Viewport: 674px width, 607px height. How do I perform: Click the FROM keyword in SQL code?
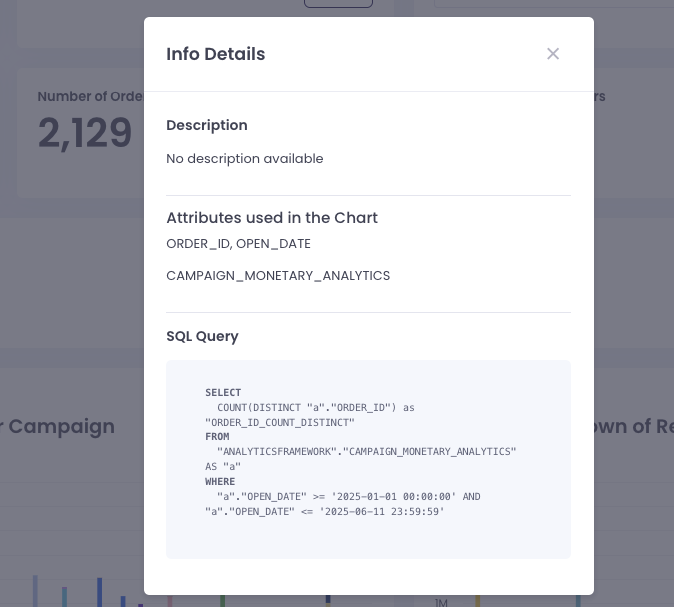pos(217,437)
